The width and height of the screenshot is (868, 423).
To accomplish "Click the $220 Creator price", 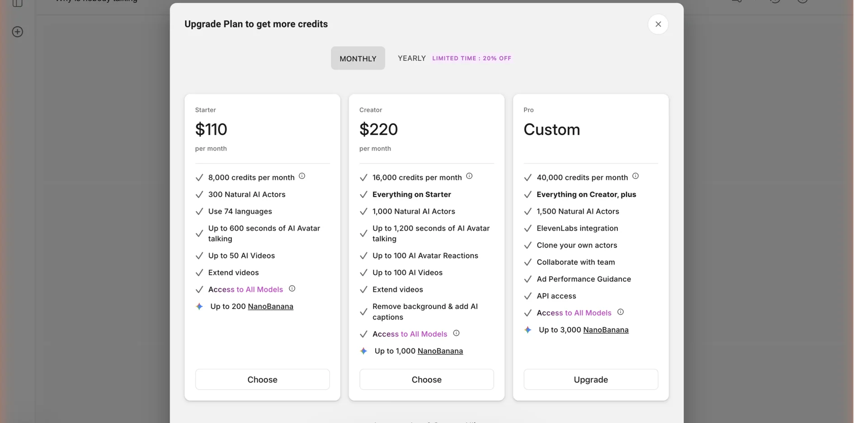I will 378,129.
